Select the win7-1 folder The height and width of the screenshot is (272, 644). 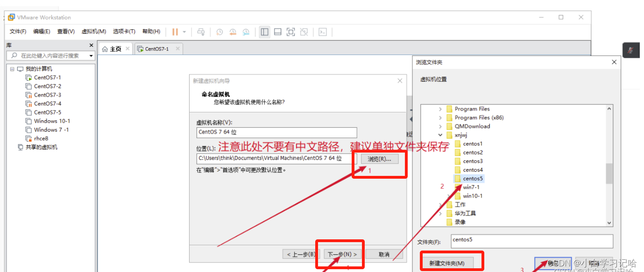[467, 187]
